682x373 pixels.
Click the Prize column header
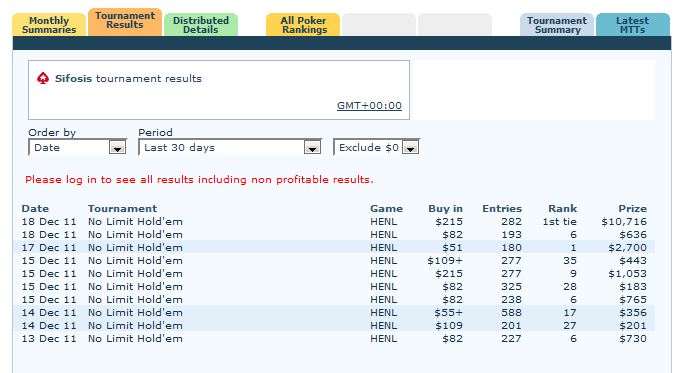[x=632, y=209]
